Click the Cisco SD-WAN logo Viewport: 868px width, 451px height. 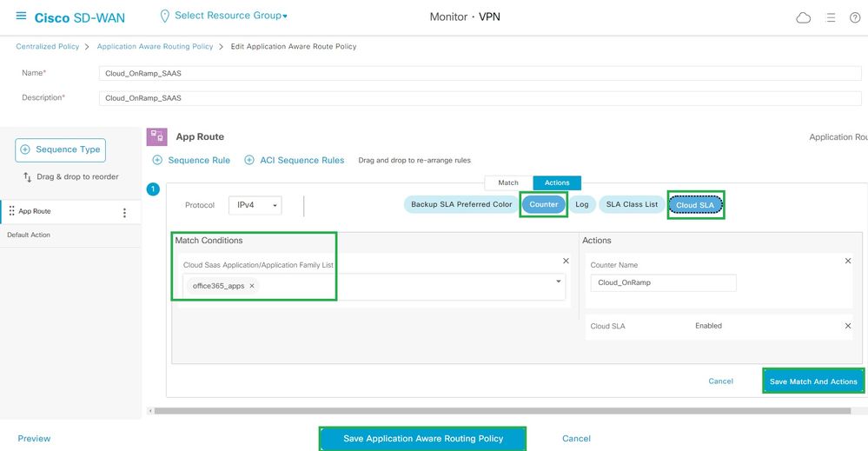coord(80,17)
